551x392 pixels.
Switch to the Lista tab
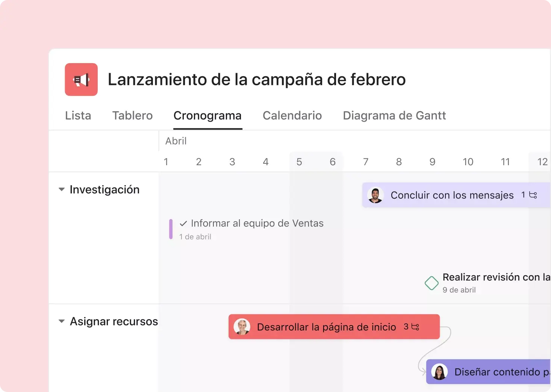[x=78, y=116]
